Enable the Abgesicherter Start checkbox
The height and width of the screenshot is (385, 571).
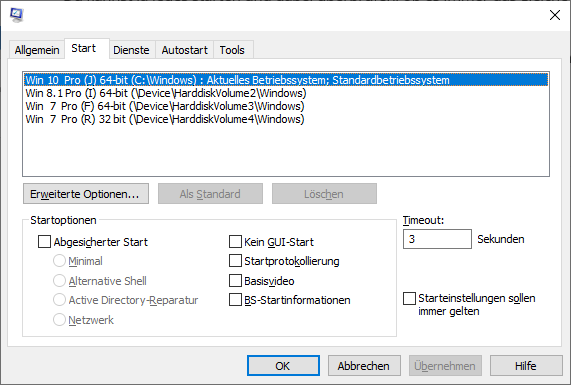tap(44, 242)
